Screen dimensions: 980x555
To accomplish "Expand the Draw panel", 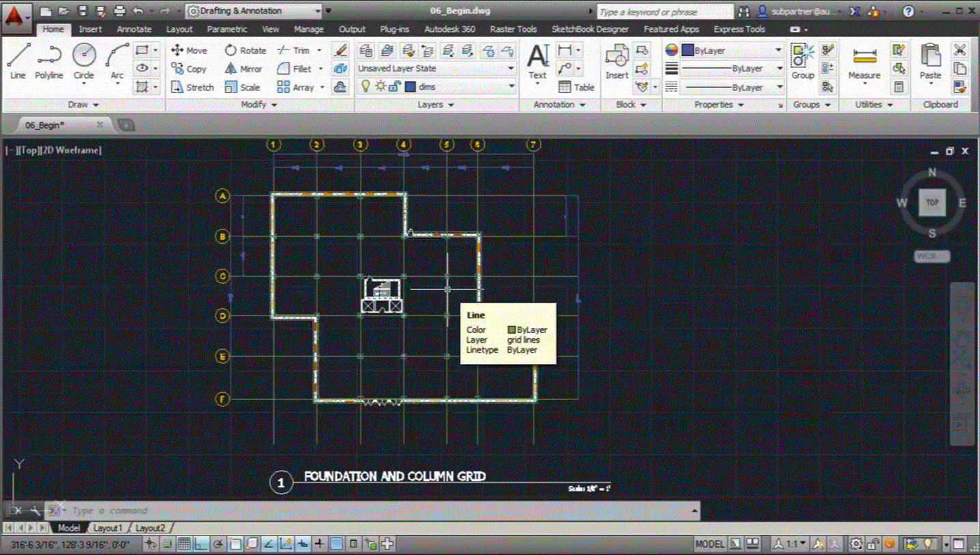I will point(84,105).
